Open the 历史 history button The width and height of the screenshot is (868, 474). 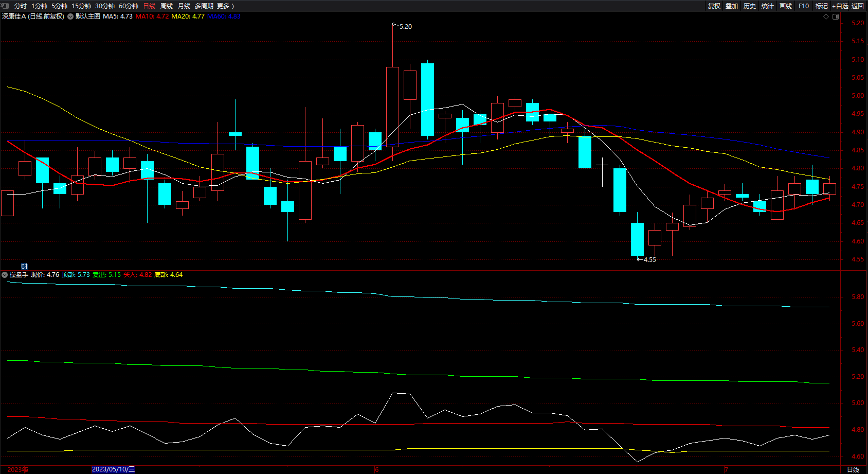(x=750, y=6)
